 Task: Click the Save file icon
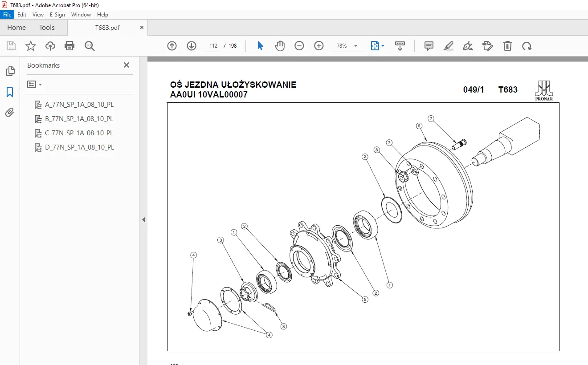click(11, 46)
